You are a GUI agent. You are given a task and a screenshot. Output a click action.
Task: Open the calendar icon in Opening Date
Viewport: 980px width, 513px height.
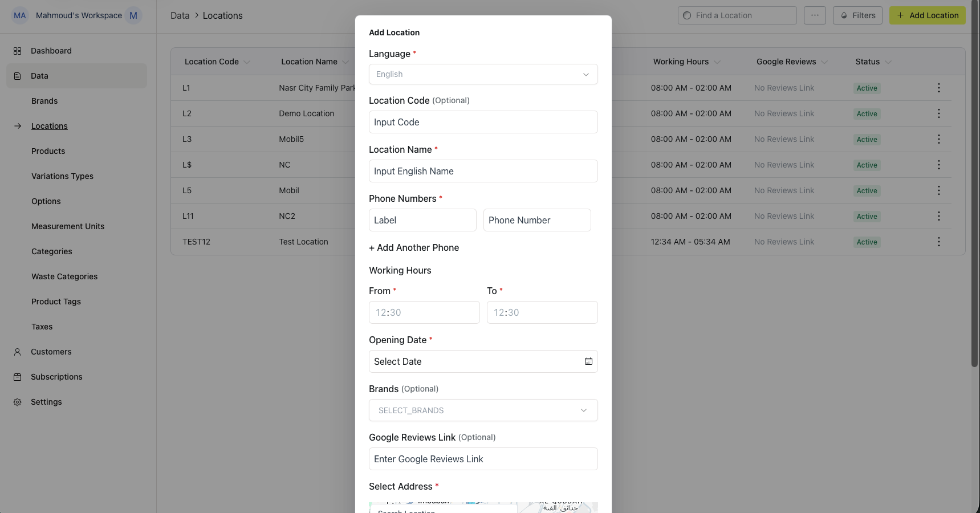[x=588, y=361]
